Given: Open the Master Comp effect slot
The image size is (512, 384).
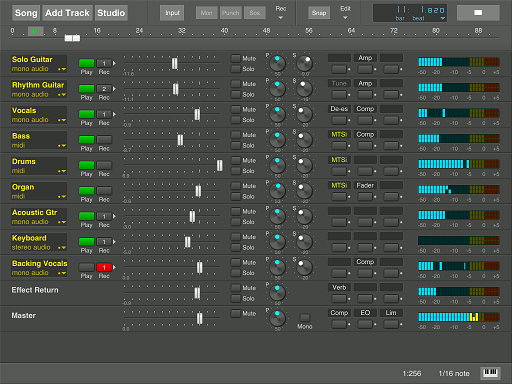Looking at the screenshot, I should (339, 313).
